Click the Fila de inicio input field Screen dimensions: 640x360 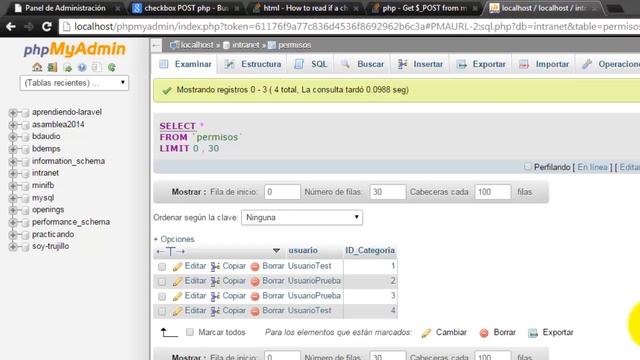282,192
